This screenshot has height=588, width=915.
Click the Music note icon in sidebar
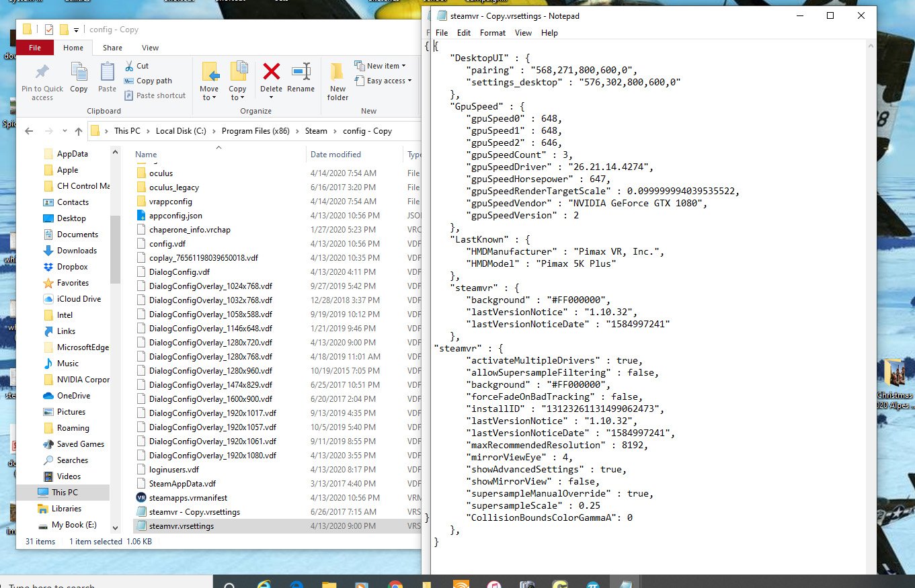click(48, 364)
